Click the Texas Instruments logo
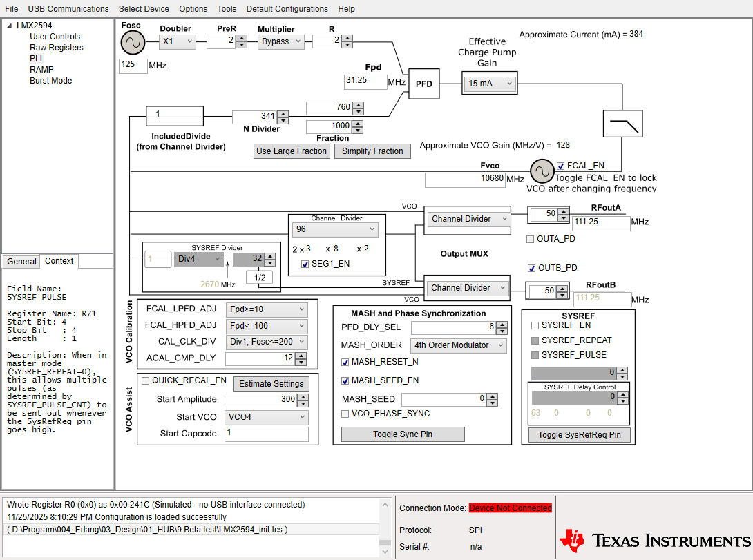The width and height of the screenshot is (753, 560). (x=655, y=541)
